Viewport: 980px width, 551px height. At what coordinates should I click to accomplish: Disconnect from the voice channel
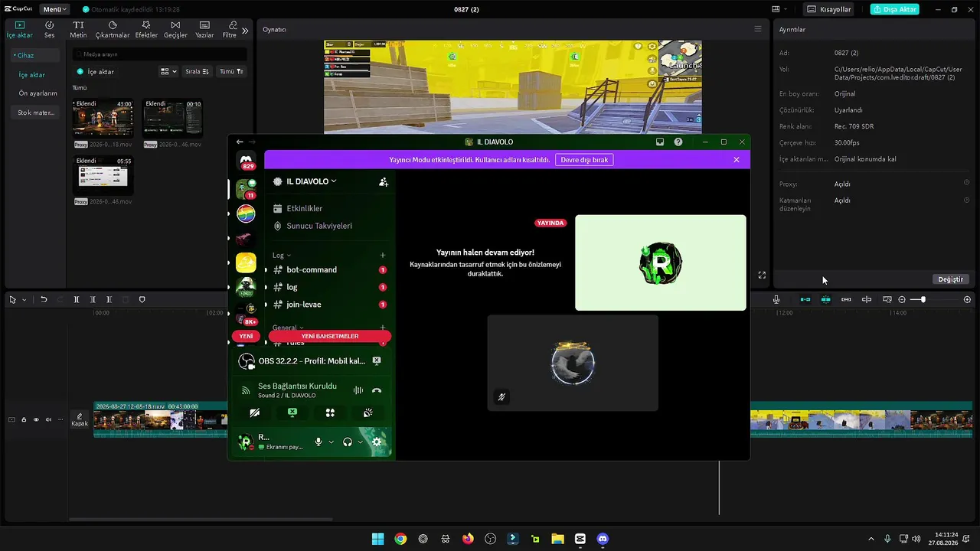(x=377, y=390)
